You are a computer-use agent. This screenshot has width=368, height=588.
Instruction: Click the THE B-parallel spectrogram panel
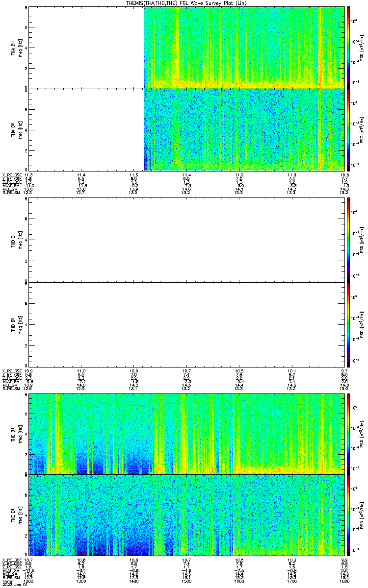[186, 515]
